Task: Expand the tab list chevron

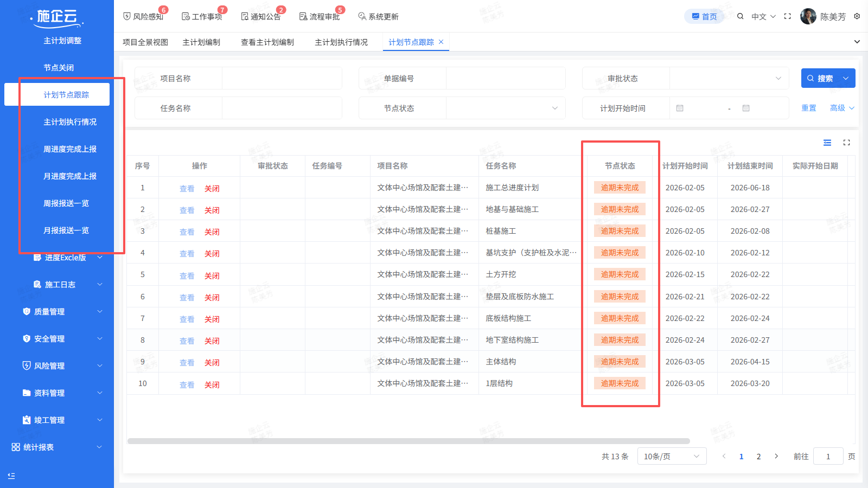Action: click(857, 42)
